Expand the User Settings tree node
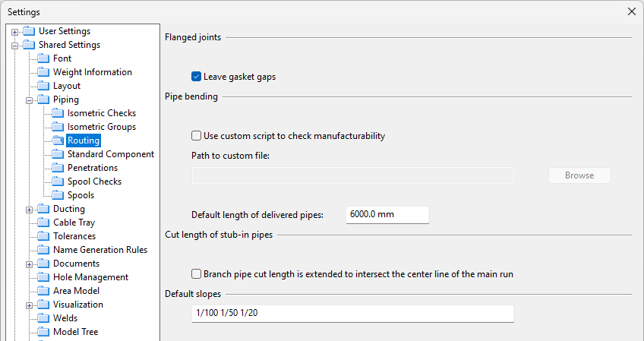644x341 pixels. coord(15,31)
